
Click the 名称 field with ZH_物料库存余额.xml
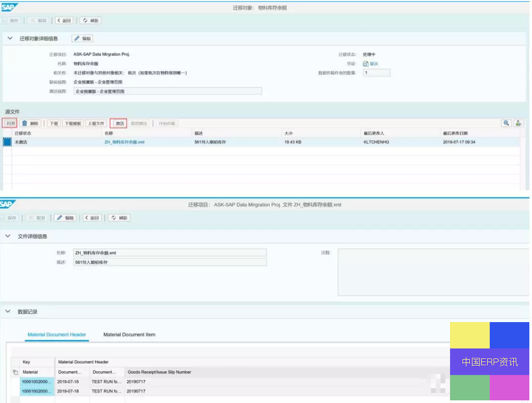point(170,253)
